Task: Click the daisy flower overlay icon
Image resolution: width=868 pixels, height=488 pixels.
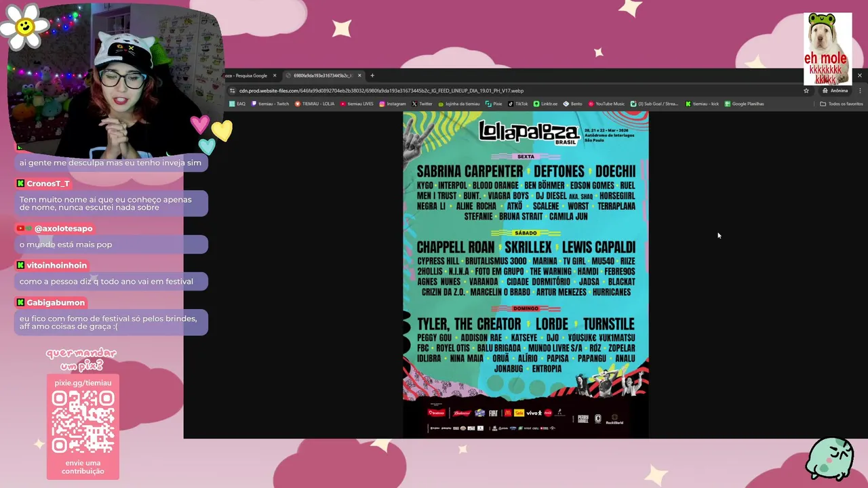Action: tap(24, 26)
